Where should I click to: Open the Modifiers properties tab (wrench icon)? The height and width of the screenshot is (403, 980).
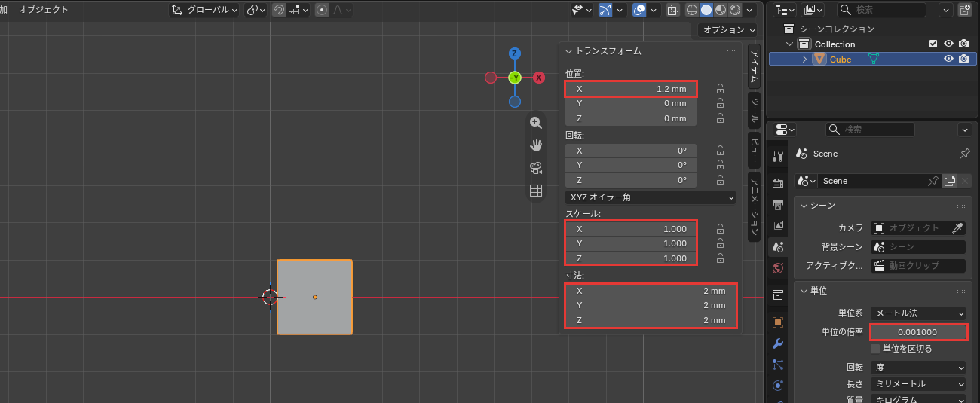[x=778, y=343]
